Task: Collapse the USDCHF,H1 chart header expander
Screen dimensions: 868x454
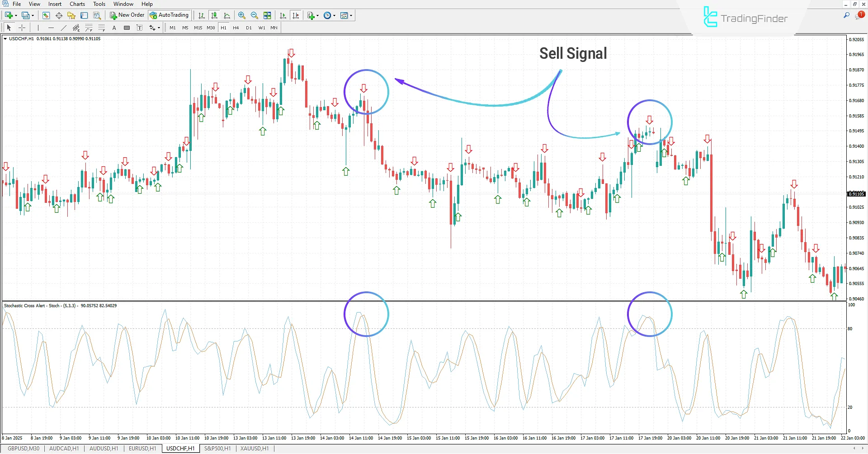Action: tap(5, 39)
